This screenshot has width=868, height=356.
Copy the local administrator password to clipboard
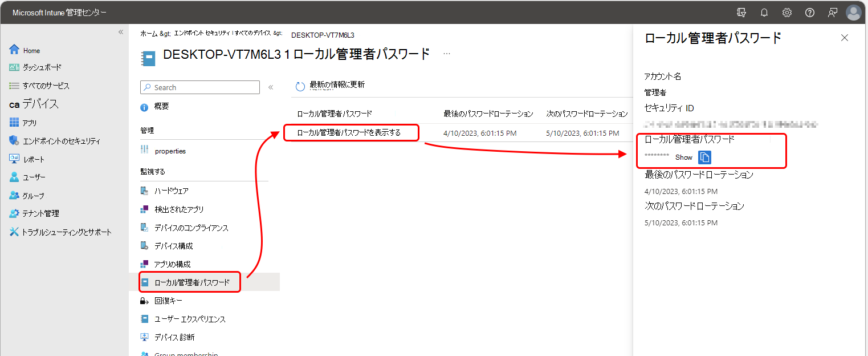tap(704, 157)
